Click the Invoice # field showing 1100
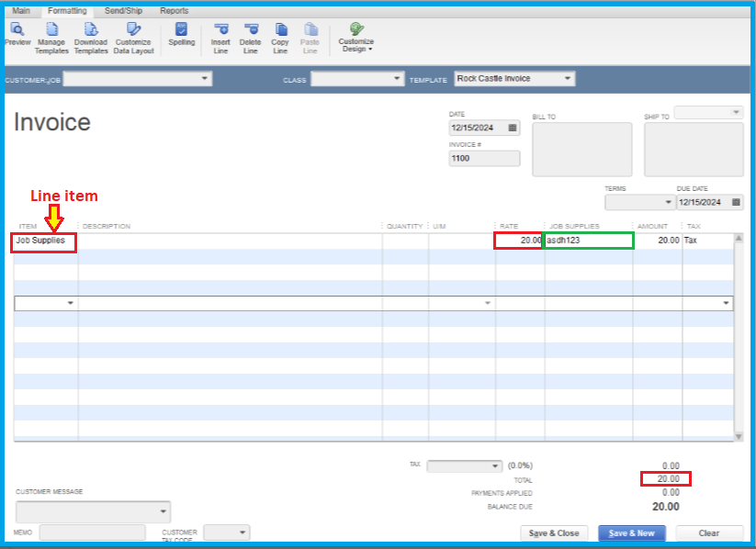The image size is (756, 549). [484, 159]
